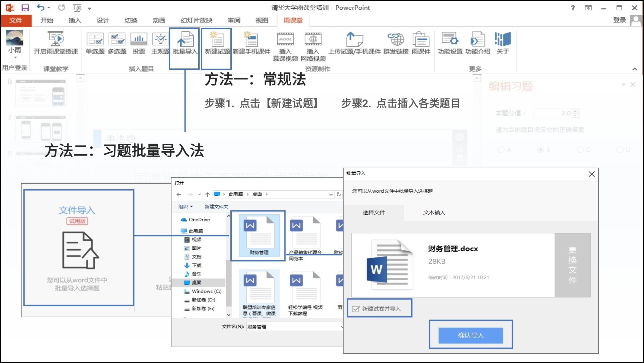Expand the 组织 dropdown in 打开 dialog
Viewport: 644px width, 363px height.
186,207
